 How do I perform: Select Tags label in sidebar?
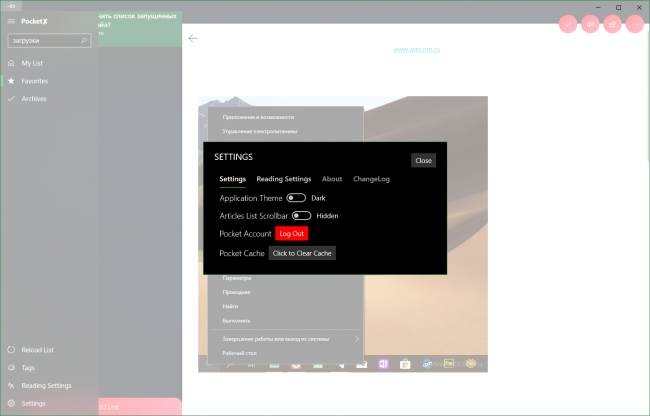[28, 368]
